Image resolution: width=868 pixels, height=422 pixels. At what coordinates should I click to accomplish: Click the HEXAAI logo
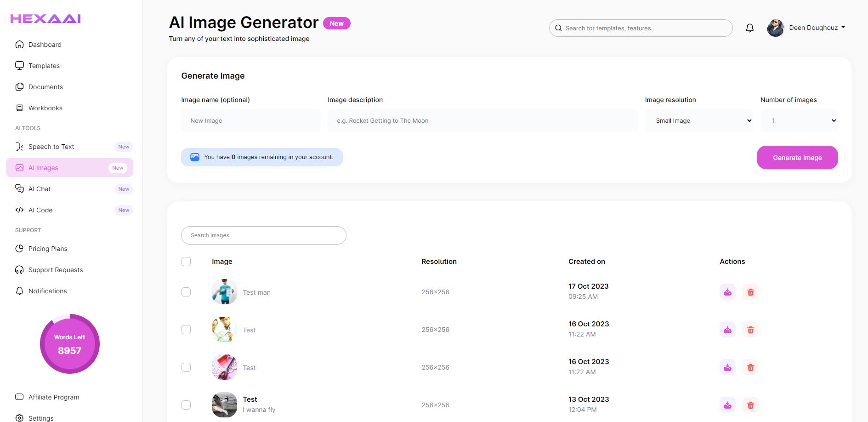point(45,19)
